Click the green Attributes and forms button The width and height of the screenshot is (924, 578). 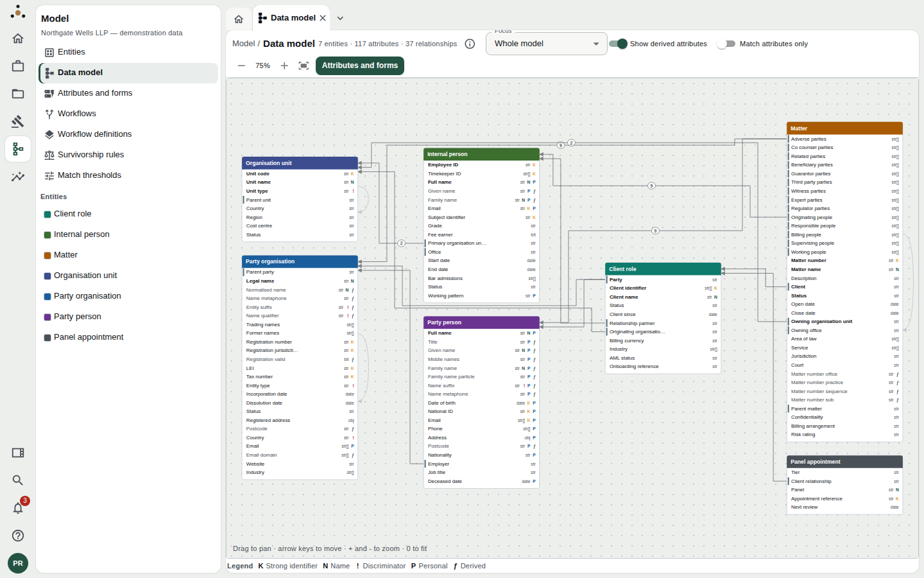click(x=360, y=66)
